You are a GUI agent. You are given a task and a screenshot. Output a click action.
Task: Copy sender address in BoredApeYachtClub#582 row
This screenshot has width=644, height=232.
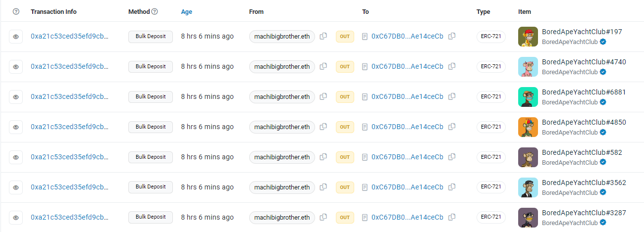[x=323, y=157]
